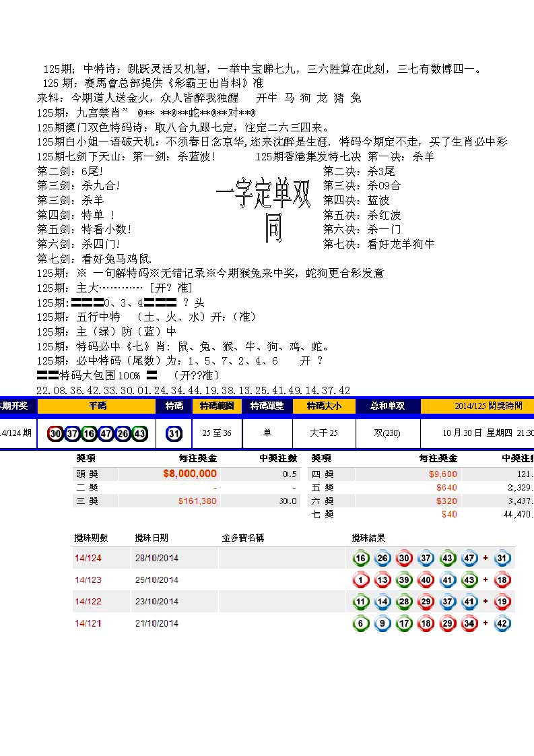Image resolution: width=534 pixels, height=756 pixels.
Task: Click ball 17 in draw 14/121 row
Action: 404,623
